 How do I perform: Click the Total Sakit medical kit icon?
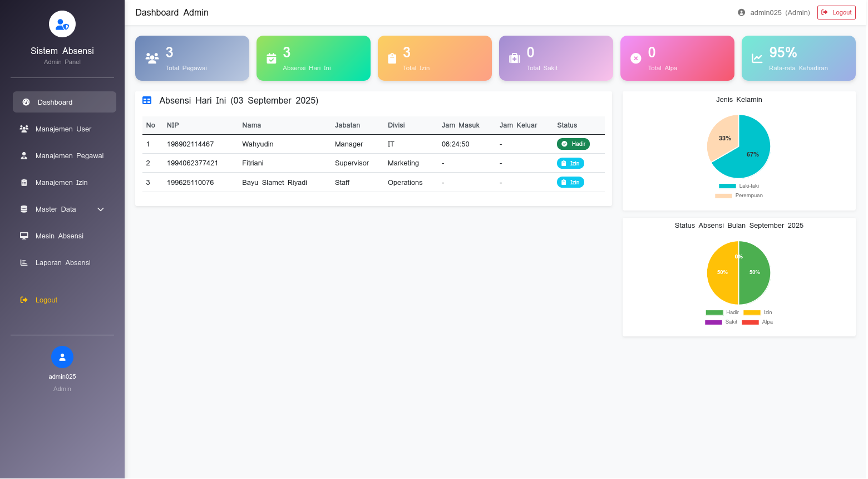point(515,58)
